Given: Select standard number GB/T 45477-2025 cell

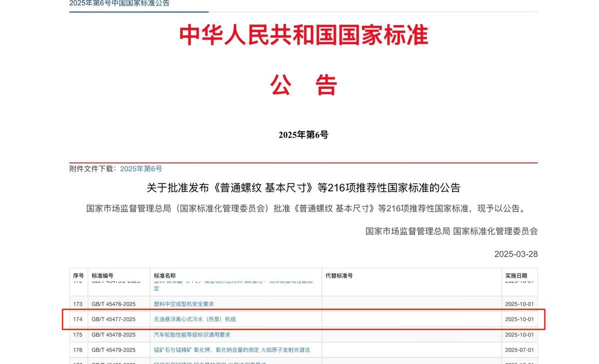Looking at the screenshot, I should click(113, 319).
